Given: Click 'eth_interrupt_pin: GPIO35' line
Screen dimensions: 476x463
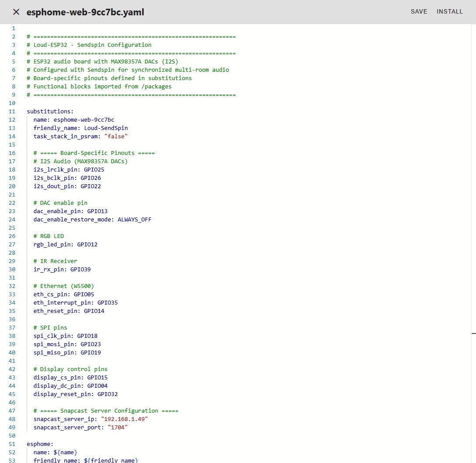Looking at the screenshot, I should 76,302.
